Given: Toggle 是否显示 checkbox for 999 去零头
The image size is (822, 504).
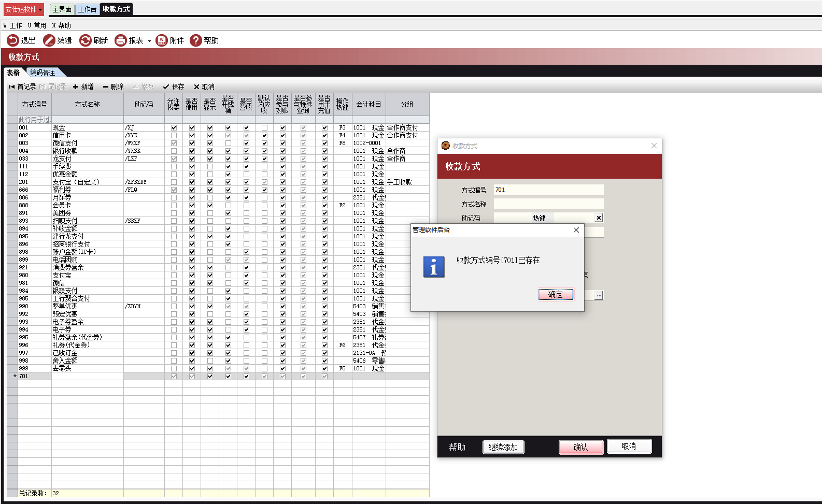Looking at the screenshot, I should pyautogui.click(x=210, y=368).
